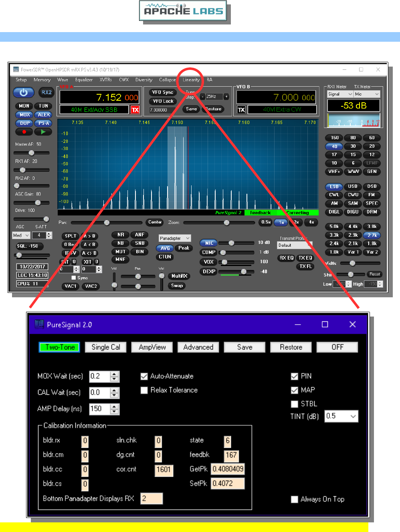Viewport: 400px width, 532px height.
Task: Toggle the COMP compressor button
Action: 209,252
